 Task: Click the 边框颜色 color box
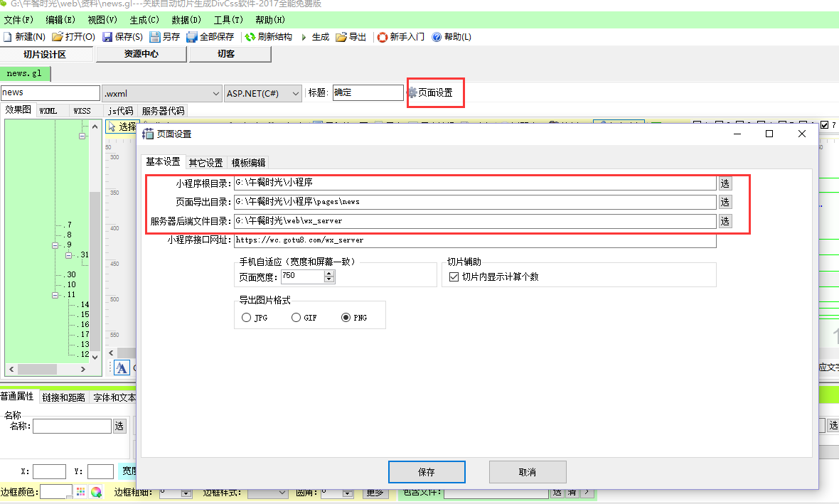tap(56, 492)
